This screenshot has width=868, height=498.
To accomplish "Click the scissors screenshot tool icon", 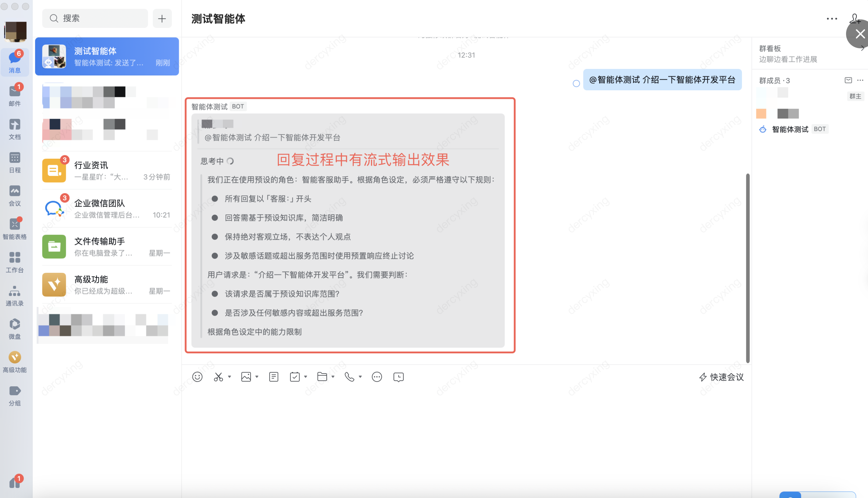I will [x=218, y=377].
